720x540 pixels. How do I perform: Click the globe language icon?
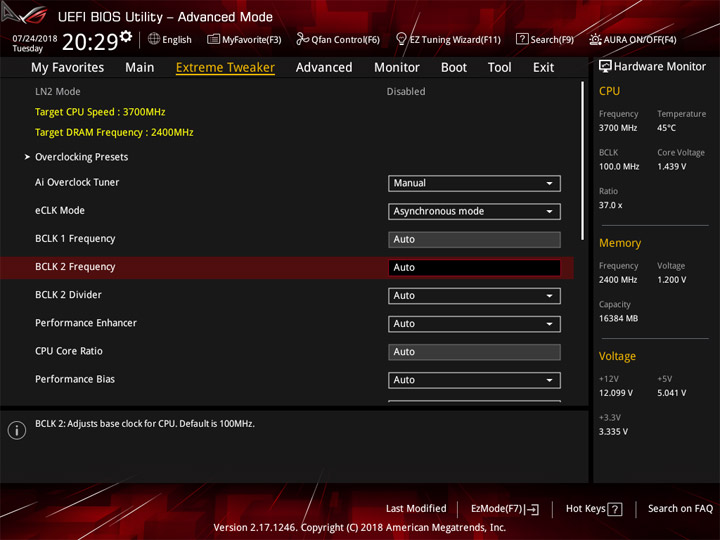[154, 39]
